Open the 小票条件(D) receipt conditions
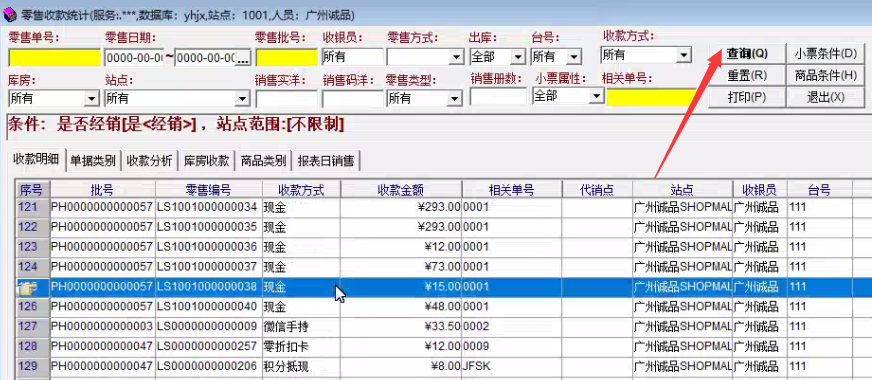Screen dimensions: 872x380 click(825, 54)
